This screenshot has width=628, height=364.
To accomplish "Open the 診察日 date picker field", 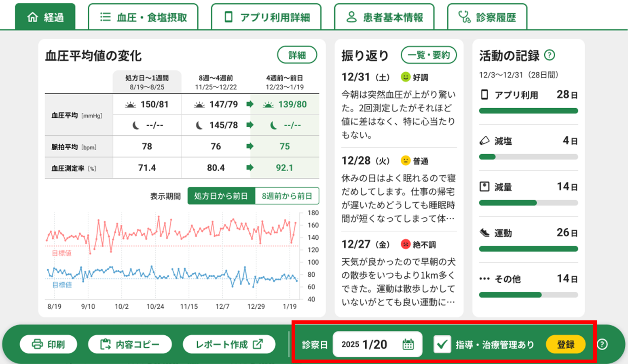I will 377,344.
